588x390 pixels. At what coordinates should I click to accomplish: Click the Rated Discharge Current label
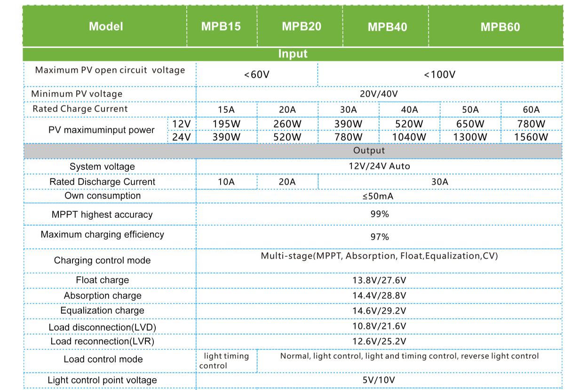(x=102, y=182)
